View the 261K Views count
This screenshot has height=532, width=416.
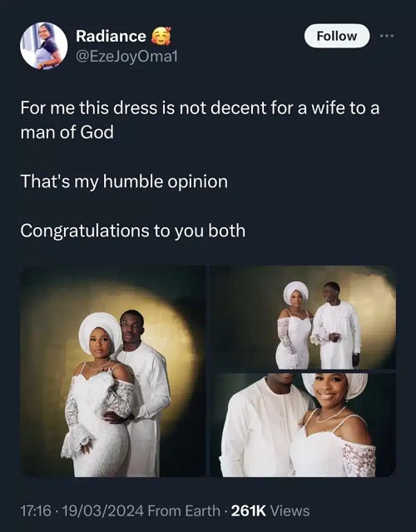pos(270,510)
